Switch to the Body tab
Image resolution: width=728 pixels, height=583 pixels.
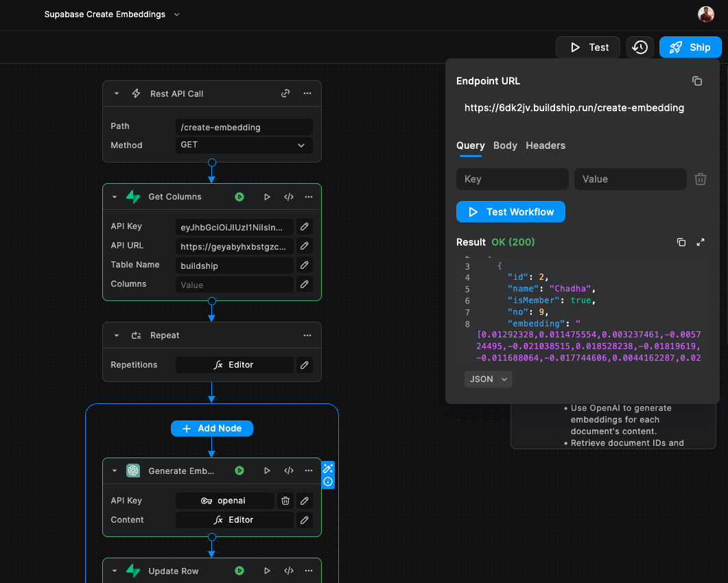505,145
